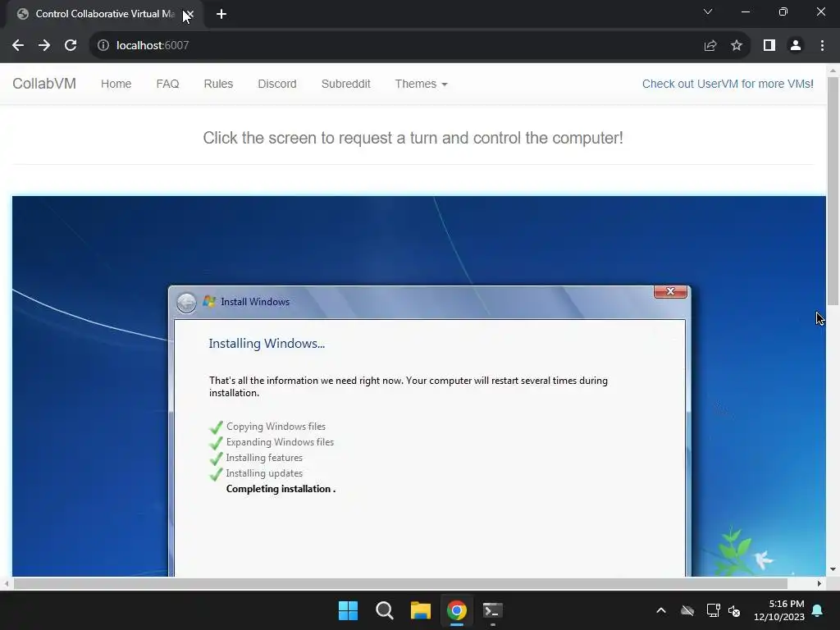Open the Subreddit link
Image resolution: width=840 pixels, height=630 pixels.
(x=345, y=84)
